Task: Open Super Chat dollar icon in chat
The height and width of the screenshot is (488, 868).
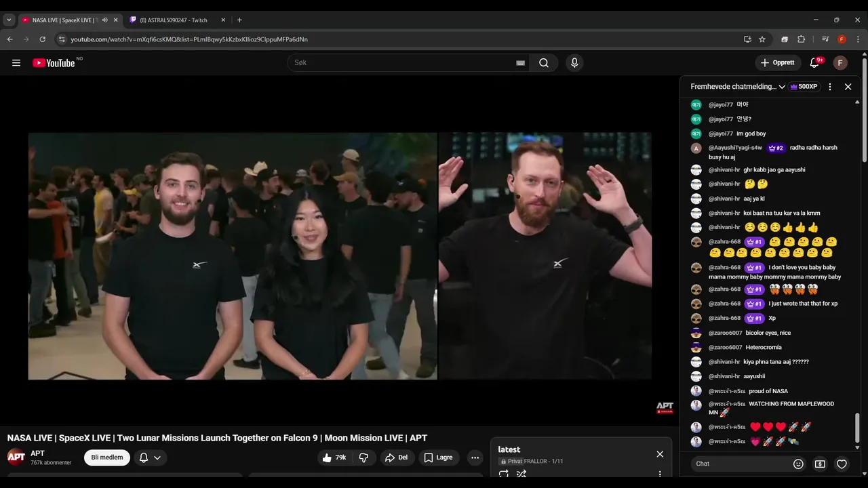Action: click(820, 464)
